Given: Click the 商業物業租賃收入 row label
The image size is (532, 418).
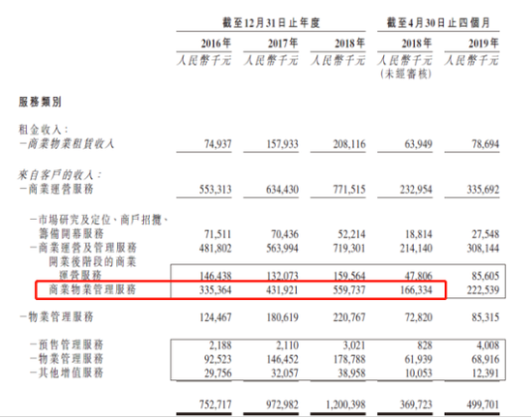Looking at the screenshot, I should pyautogui.click(x=67, y=144).
